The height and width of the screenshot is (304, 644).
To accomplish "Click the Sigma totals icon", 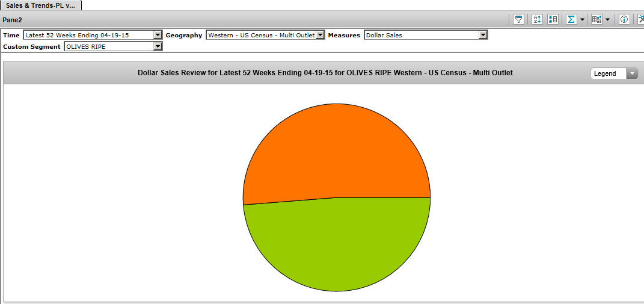I will (571, 19).
